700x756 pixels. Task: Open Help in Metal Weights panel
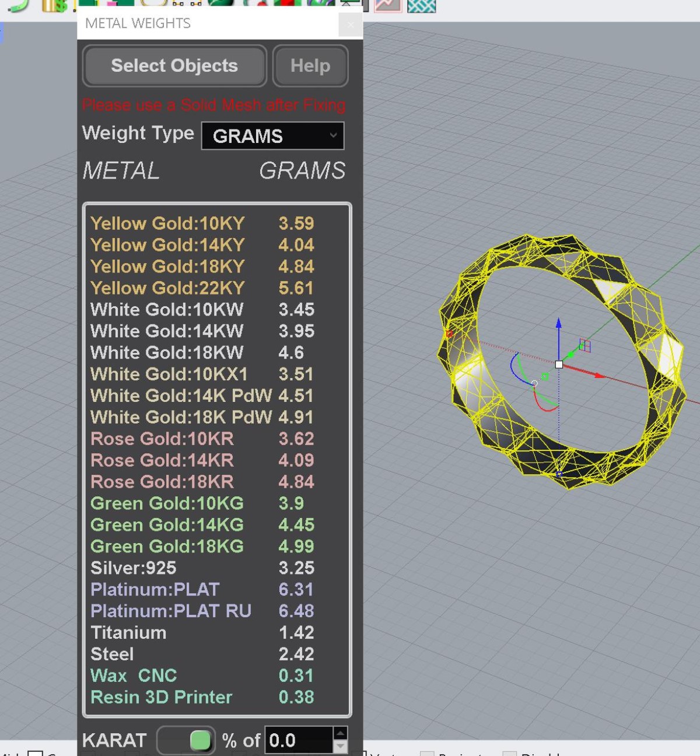(310, 66)
